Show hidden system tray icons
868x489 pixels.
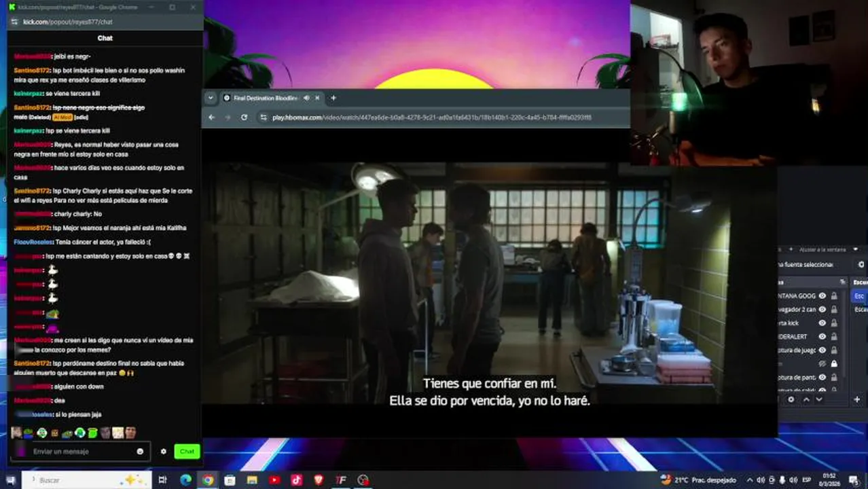coord(751,480)
